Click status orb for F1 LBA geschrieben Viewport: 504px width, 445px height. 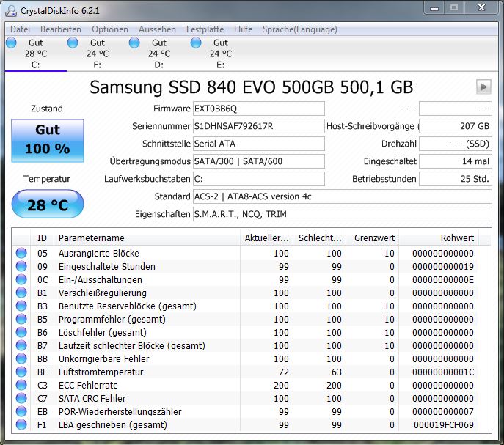click(21, 424)
